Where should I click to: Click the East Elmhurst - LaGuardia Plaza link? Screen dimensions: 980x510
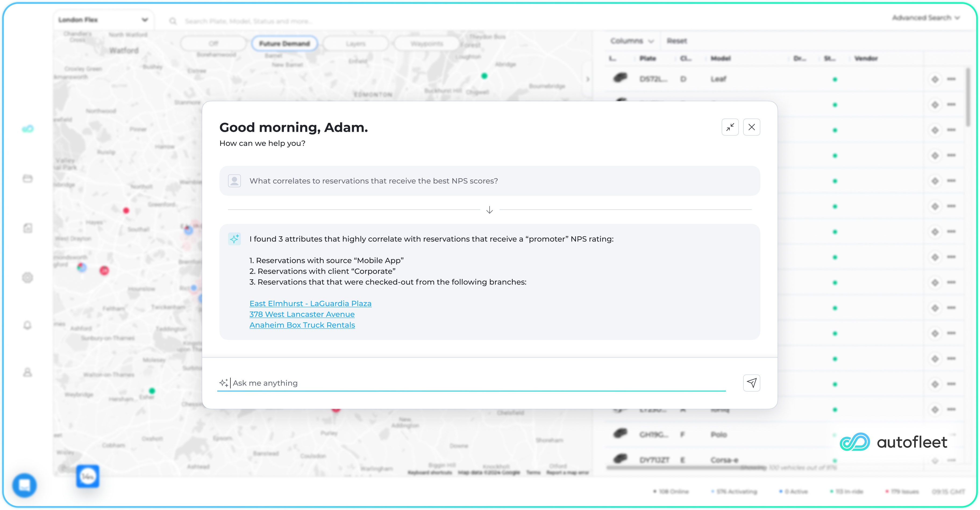pyautogui.click(x=310, y=303)
